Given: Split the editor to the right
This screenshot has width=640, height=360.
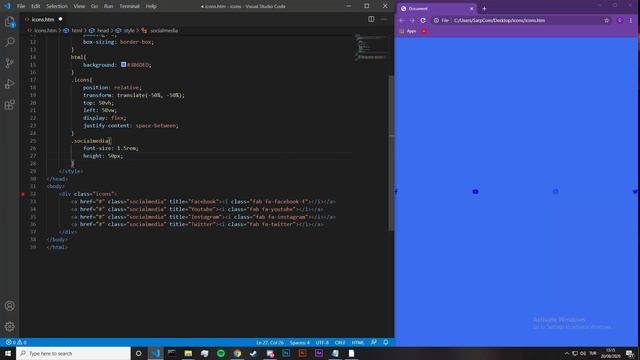Looking at the screenshot, I should tap(371, 19).
